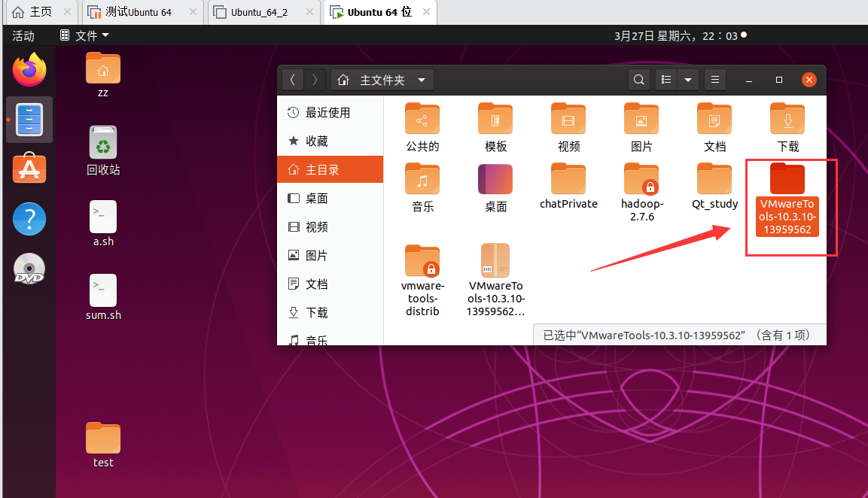This screenshot has width=868, height=498.
Task: Select the 图片 folder icon in grid
Action: 641,128
